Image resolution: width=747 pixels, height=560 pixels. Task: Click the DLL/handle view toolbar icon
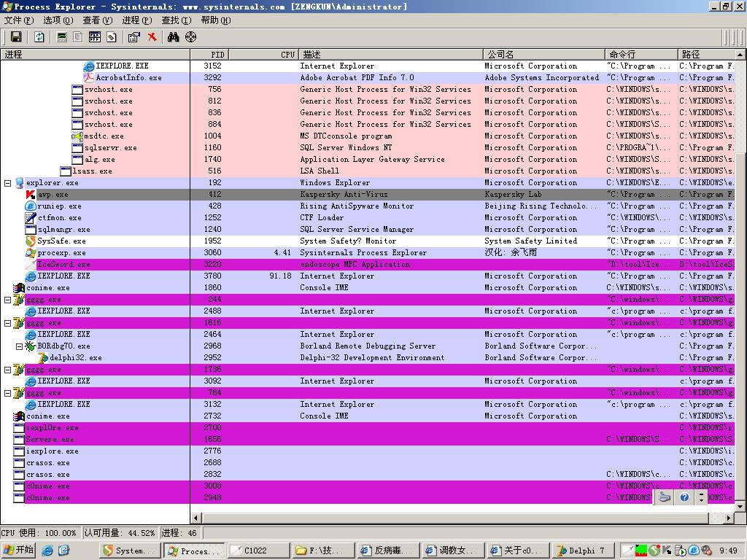click(x=111, y=37)
